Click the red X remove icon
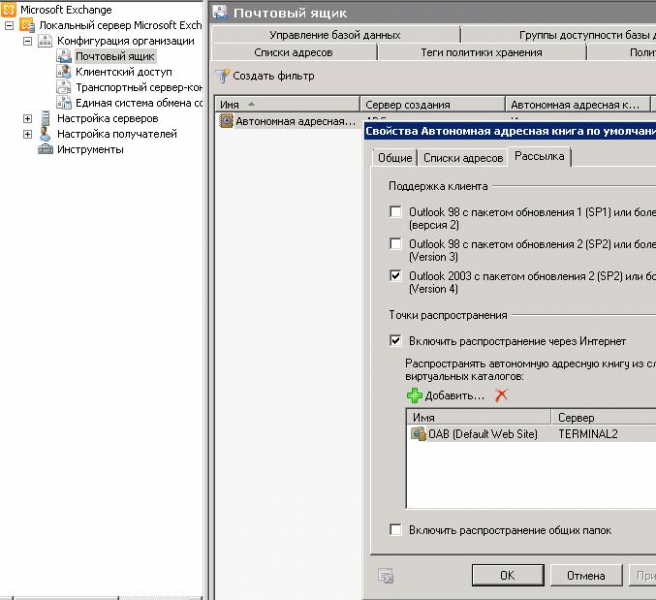The width and height of the screenshot is (656, 600). 501,396
